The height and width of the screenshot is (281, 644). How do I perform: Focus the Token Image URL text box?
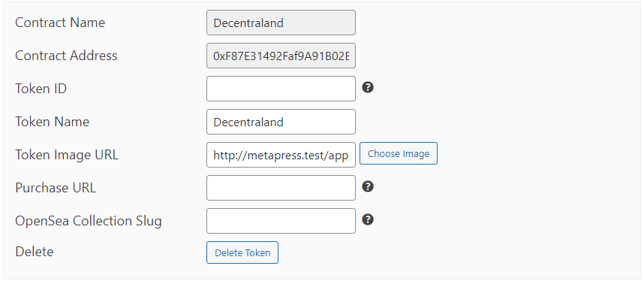click(281, 155)
